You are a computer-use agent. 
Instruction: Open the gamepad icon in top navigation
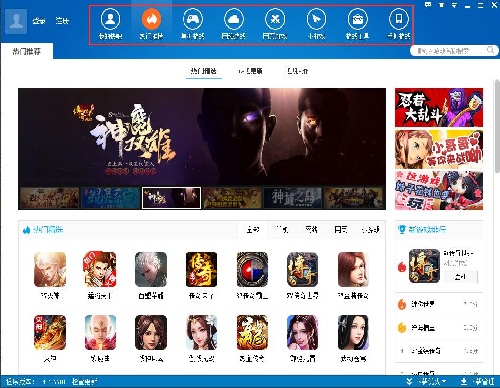pyautogui.click(x=192, y=19)
